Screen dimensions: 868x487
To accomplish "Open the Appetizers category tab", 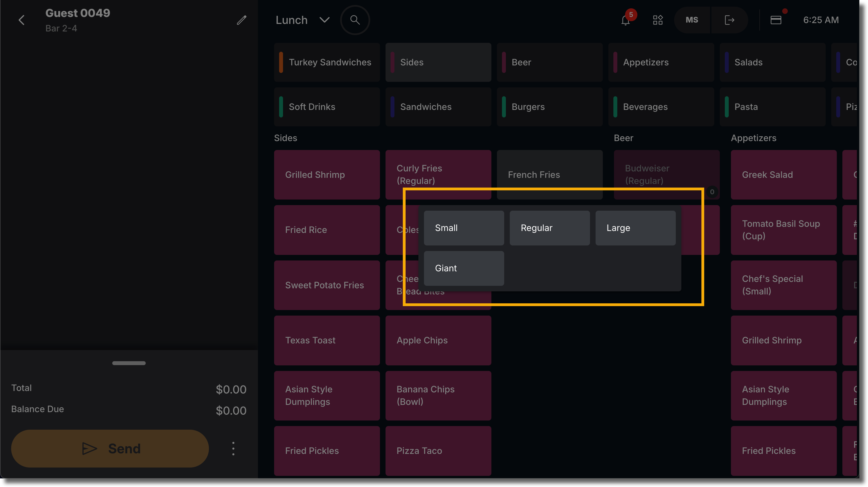I will point(661,62).
